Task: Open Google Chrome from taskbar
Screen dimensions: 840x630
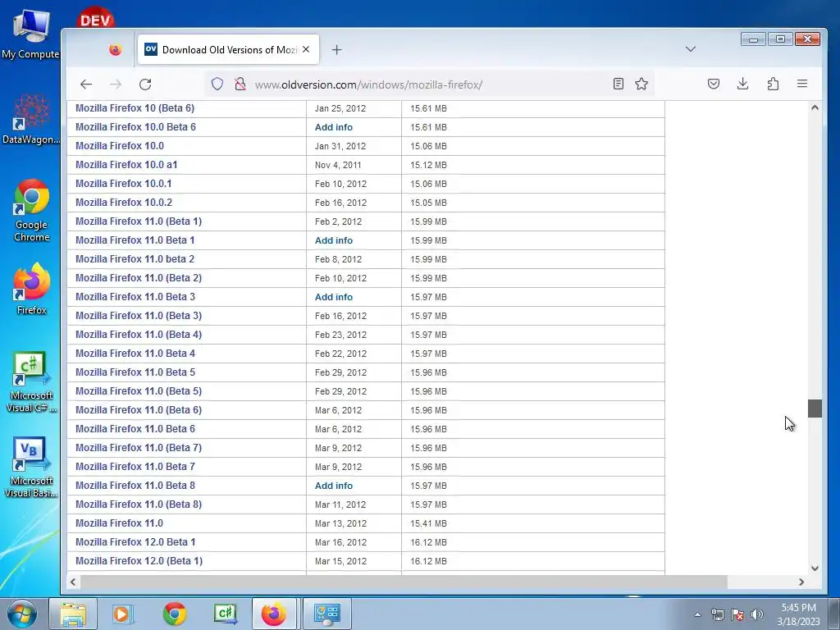Action: [x=175, y=614]
